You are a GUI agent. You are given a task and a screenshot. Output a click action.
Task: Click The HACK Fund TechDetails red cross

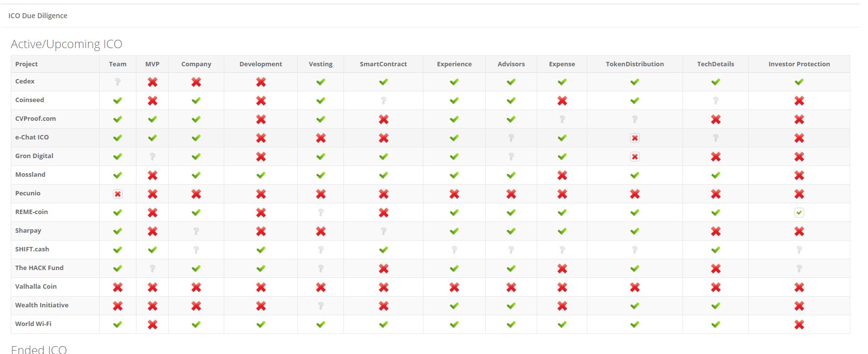pyautogui.click(x=716, y=269)
